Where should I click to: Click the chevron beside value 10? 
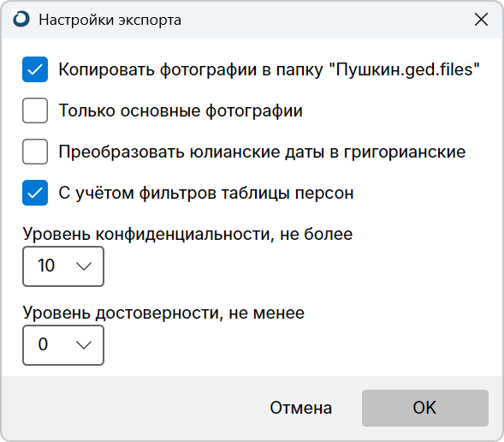84,266
